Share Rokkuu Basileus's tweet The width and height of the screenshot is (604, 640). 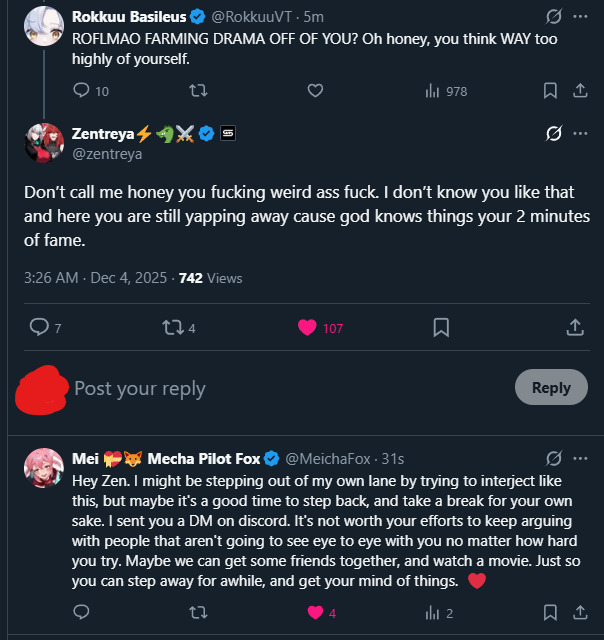(579, 91)
